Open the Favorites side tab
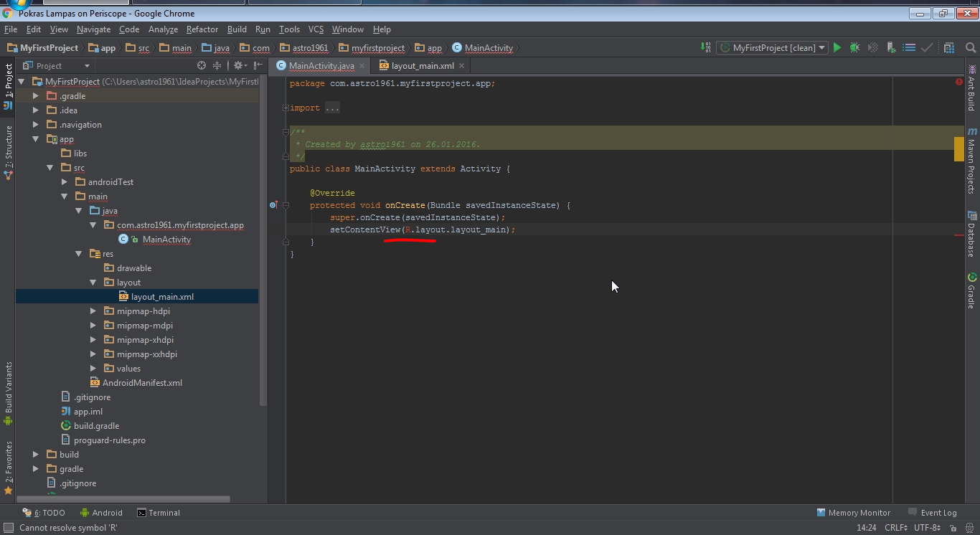980x535 pixels. click(8, 468)
